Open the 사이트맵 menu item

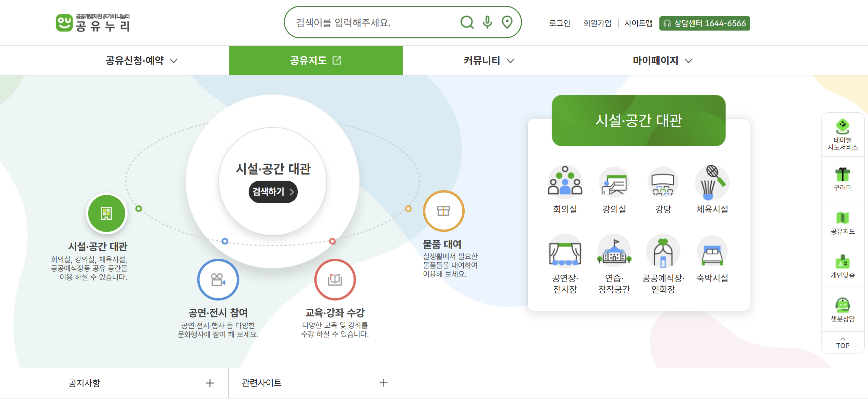pos(638,23)
